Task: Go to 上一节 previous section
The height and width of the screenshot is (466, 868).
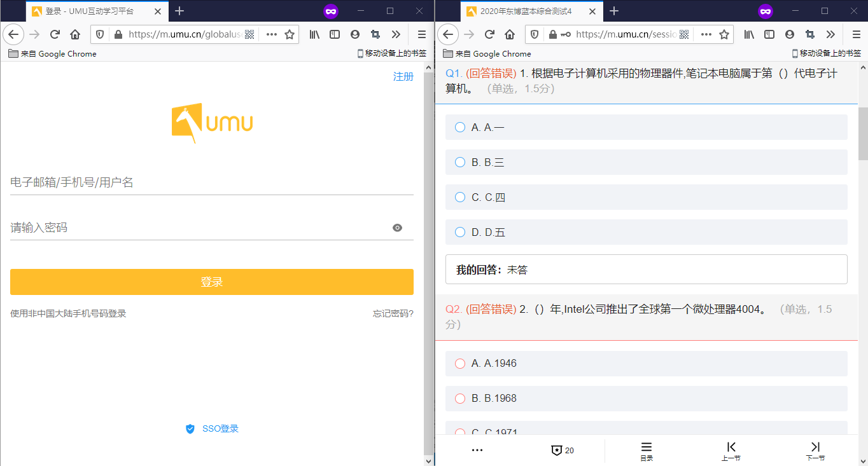Action: [x=731, y=451]
